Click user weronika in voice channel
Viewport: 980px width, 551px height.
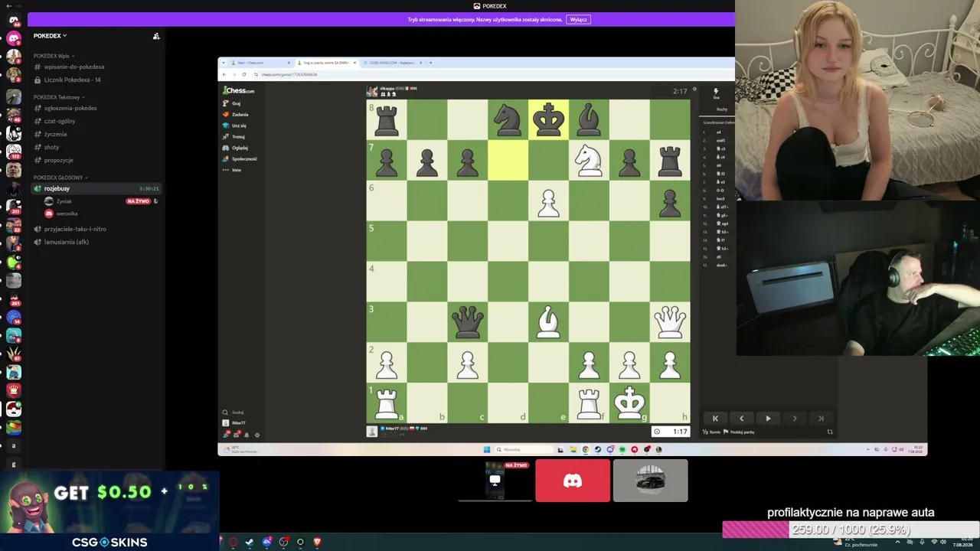[67, 214]
